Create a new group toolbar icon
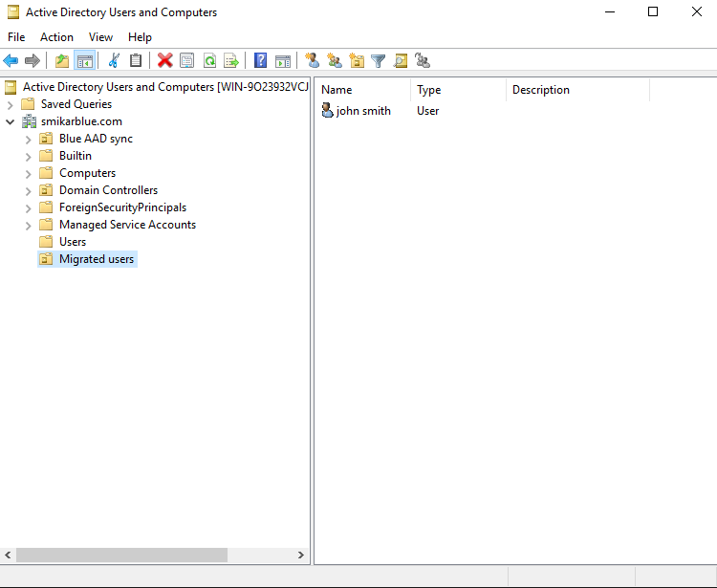This screenshot has height=588, width=717. tap(335, 60)
